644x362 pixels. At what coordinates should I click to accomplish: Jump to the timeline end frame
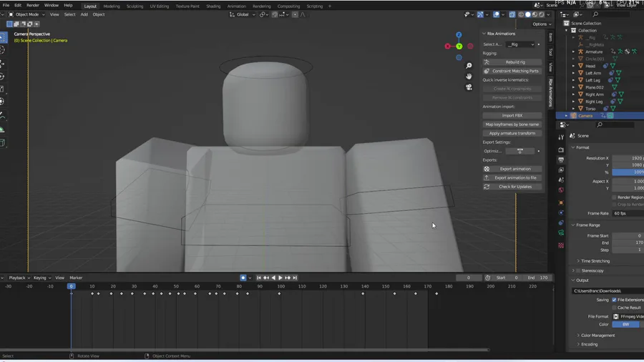[x=295, y=278]
